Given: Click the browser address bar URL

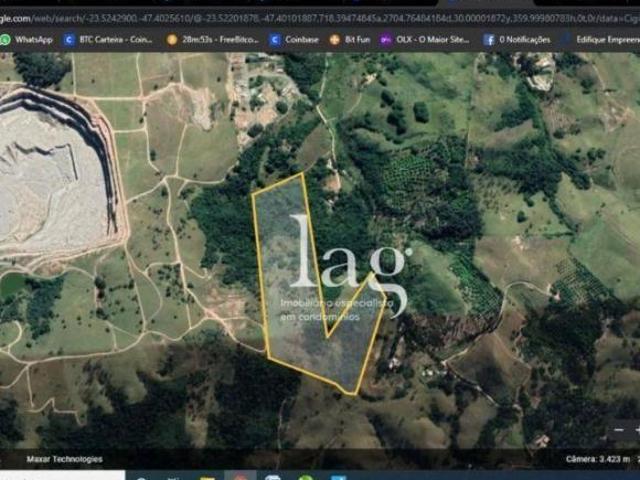Looking at the screenshot, I should point(300,16).
